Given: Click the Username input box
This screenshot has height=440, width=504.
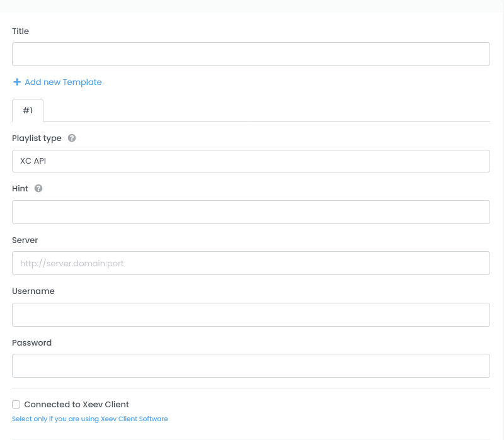Looking at the screenshot, I should [x=251, y=315].
